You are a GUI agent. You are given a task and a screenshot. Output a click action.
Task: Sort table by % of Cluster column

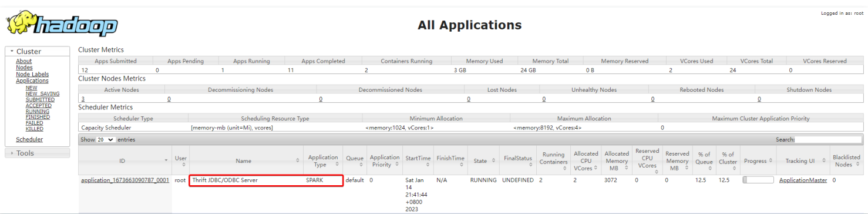click(728, 160)
